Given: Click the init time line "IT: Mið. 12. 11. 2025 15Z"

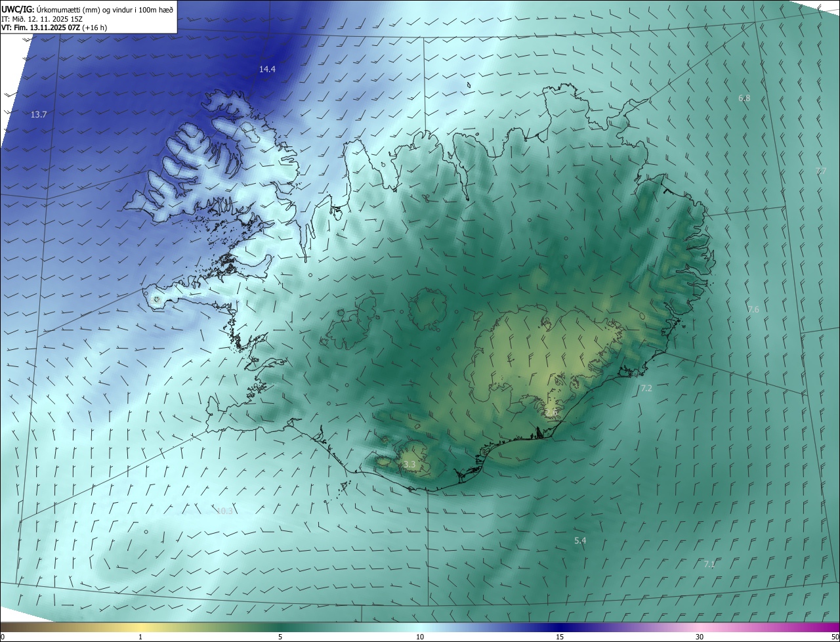Looking at the screenshot, I should tap(41, 18).
